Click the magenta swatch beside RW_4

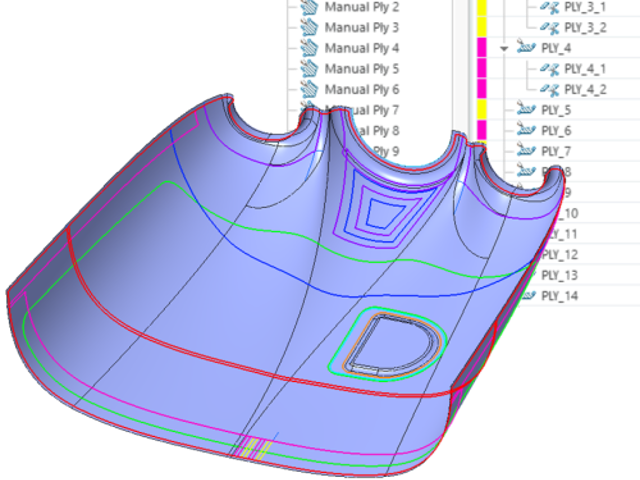click(x=482, y=47)
